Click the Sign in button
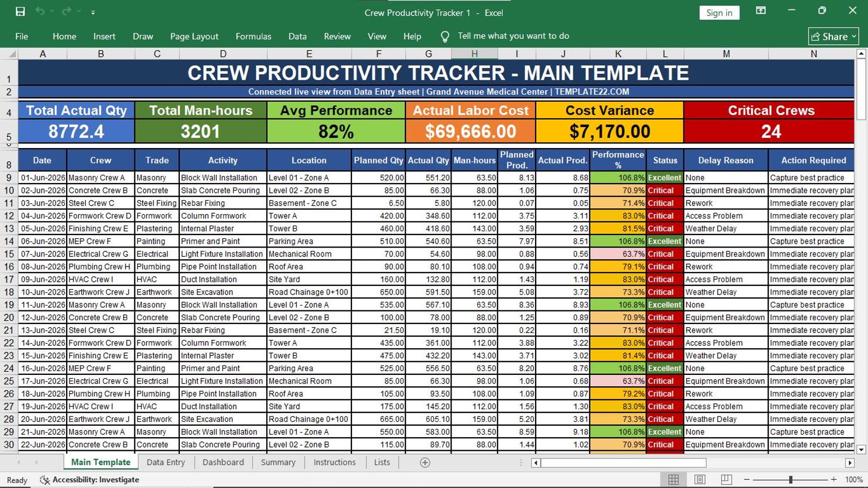Screen dimensions: 868x488 719,13
